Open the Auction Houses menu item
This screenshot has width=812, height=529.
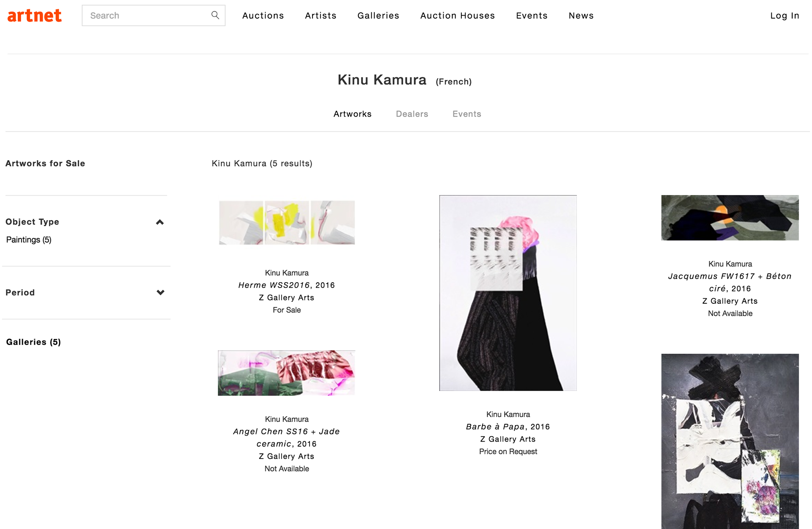(457, 15)
